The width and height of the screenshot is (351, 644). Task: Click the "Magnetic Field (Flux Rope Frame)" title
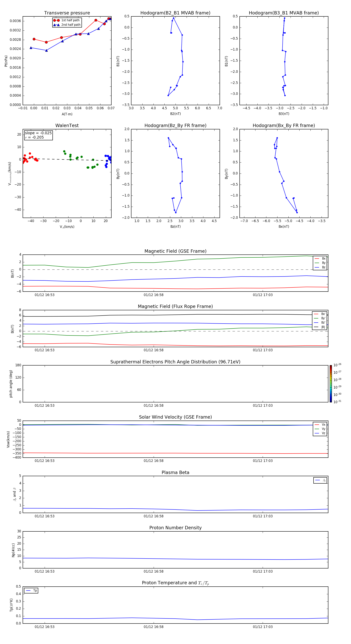(x=175, y=307)
